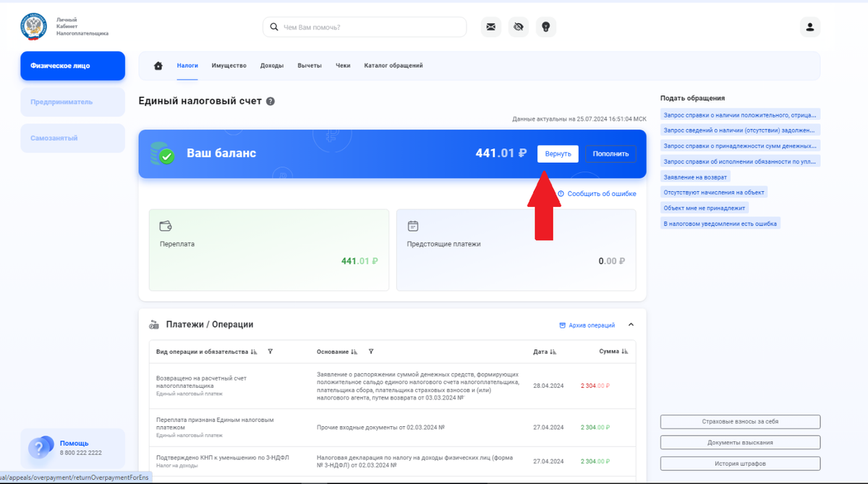868x484 pixels.
Task: Click Сообщить об ошибке link
Action: point(597,194)
